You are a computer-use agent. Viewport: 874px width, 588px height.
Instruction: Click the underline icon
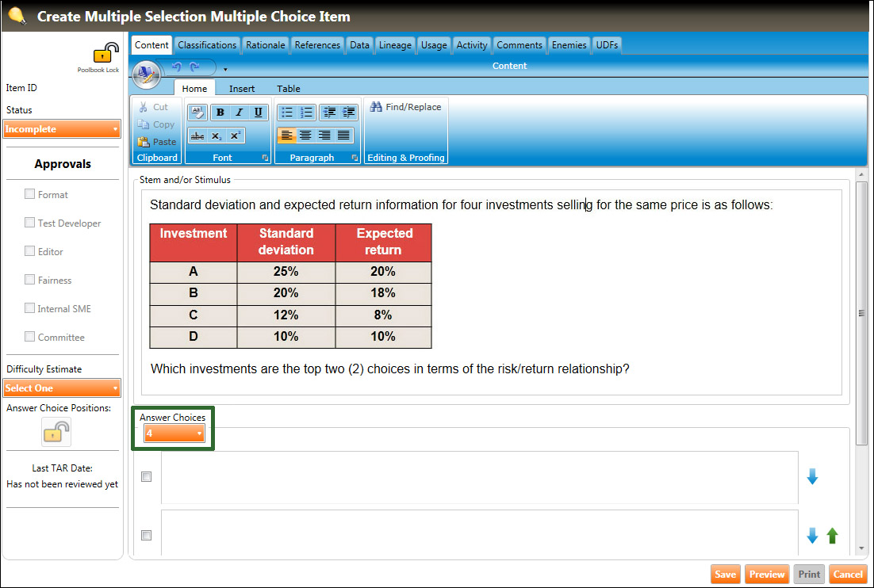(258, 113)
